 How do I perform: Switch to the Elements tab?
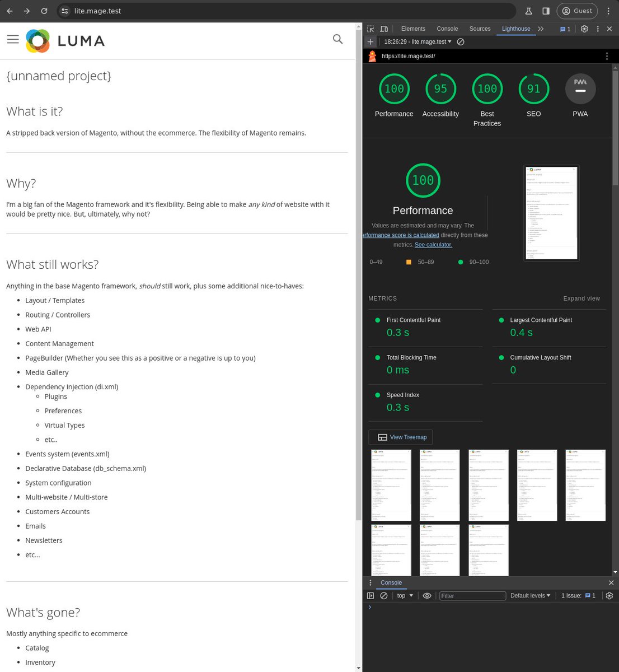(x=413, y=29)
